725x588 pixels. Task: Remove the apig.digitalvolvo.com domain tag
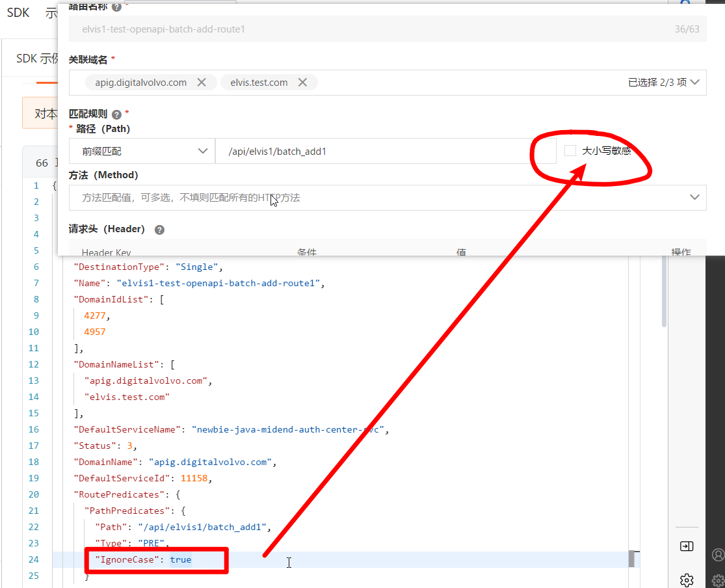202,83
